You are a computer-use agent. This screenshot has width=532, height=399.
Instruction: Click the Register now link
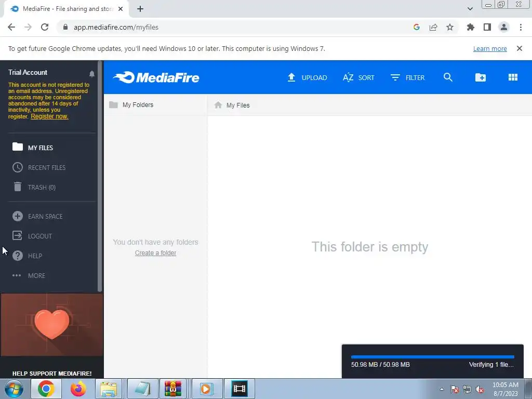(x=49, y=116)
